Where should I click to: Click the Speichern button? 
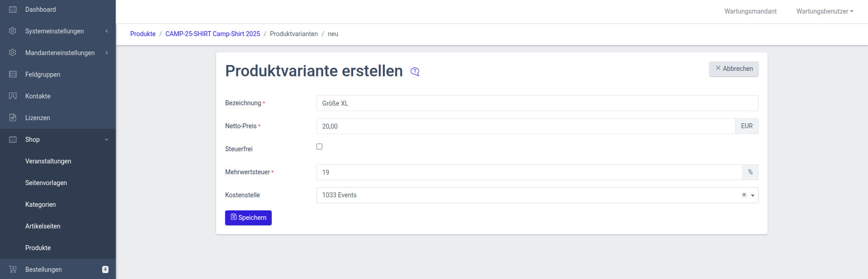[x=248, y=218]
